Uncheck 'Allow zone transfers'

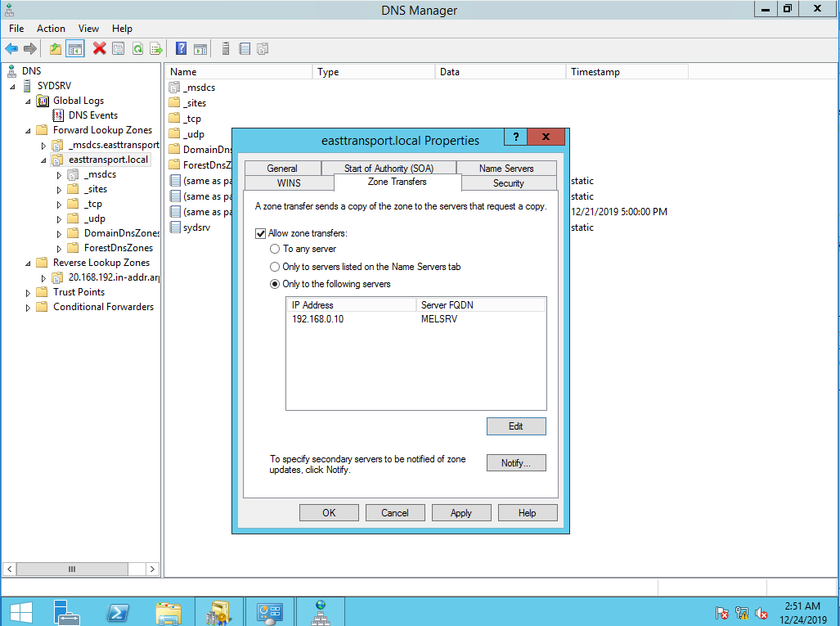(261, 232)
